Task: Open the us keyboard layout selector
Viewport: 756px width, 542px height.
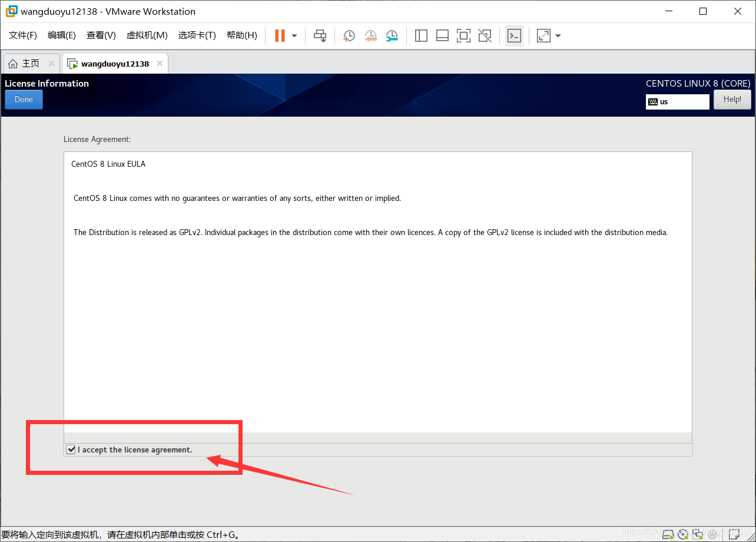Action: (678, 101)
